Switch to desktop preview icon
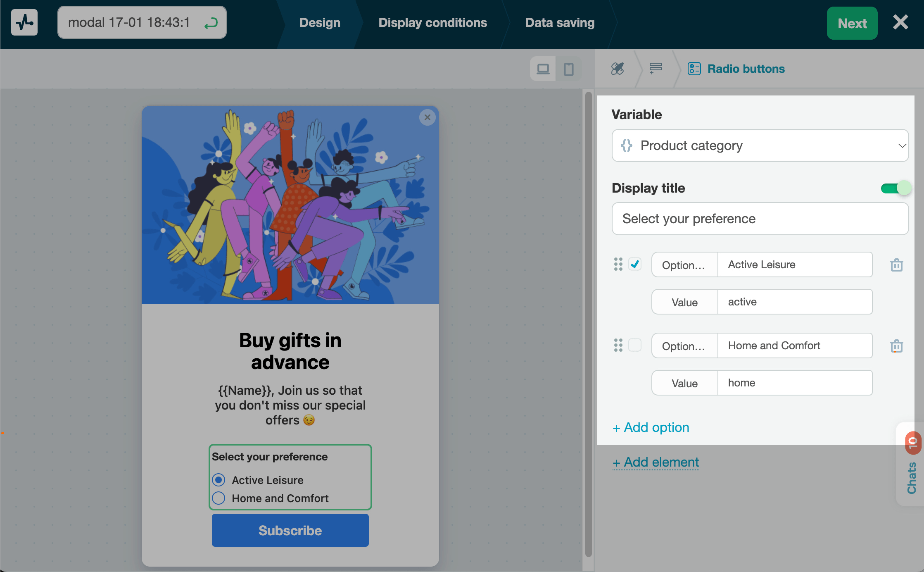 [x=543, y=69]
